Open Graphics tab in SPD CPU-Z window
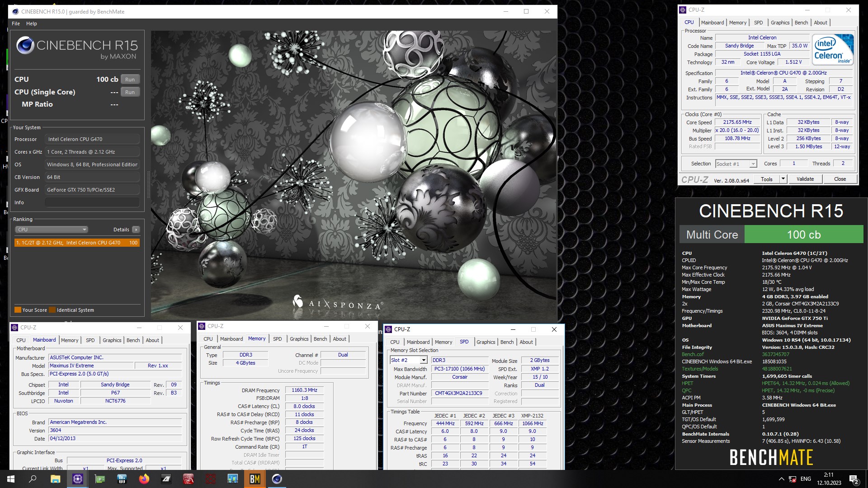The image size is (868, 488). pos(486,342)
